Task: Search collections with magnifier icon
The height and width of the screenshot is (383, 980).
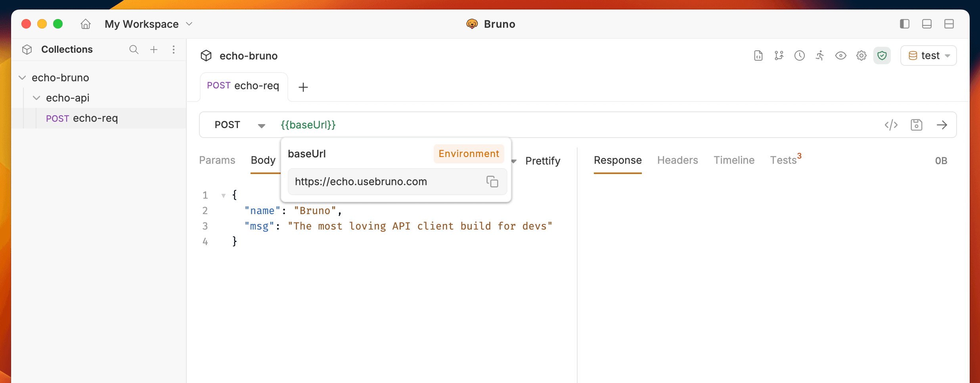Action: coord(134,50)
